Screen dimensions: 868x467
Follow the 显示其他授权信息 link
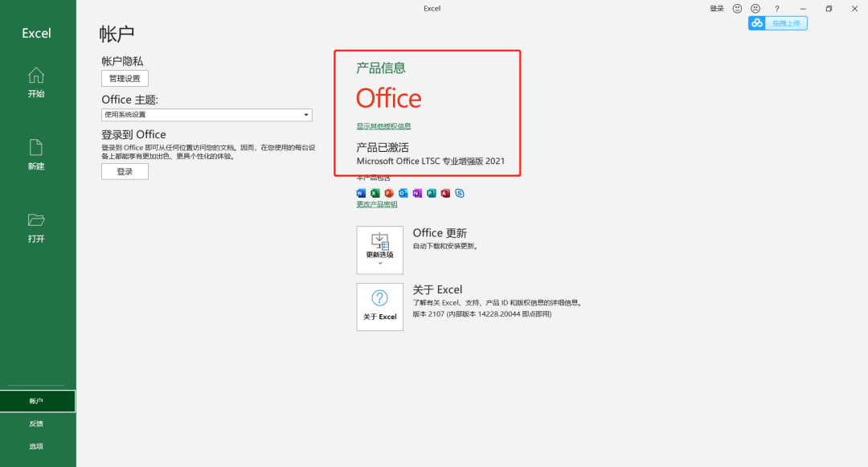[383, 126]
